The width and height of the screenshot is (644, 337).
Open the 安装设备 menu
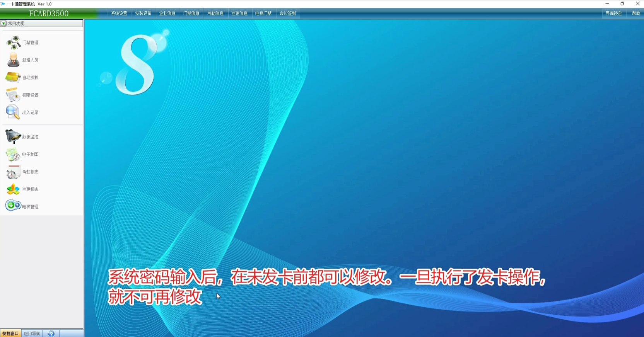[x=143, y=13]
